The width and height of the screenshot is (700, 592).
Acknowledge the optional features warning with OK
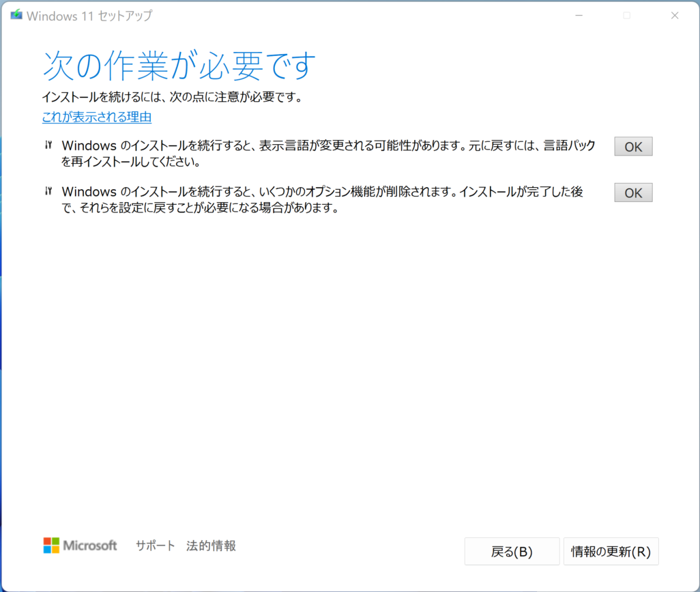(x=632, y=192)
